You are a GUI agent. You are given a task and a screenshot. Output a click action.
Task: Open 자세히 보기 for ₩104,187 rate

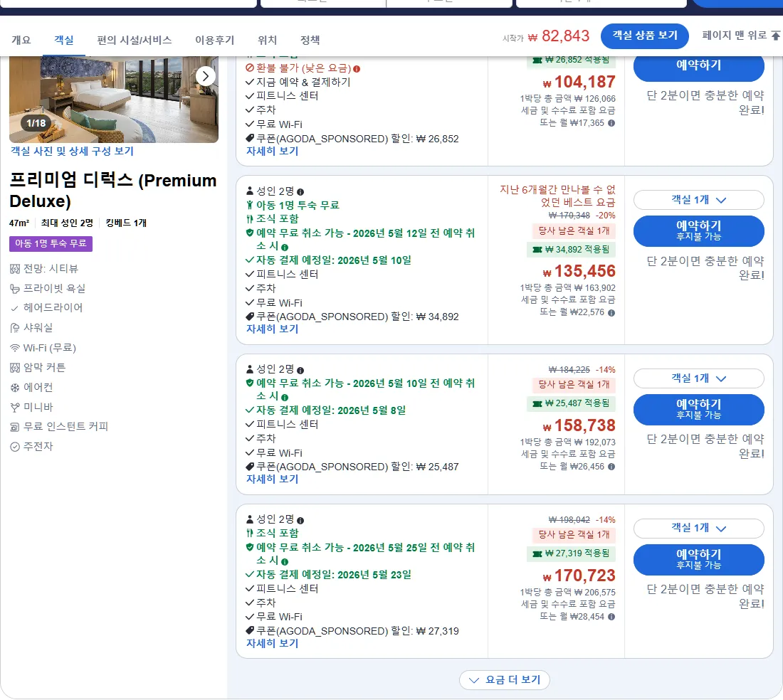[x=272, y=152]
